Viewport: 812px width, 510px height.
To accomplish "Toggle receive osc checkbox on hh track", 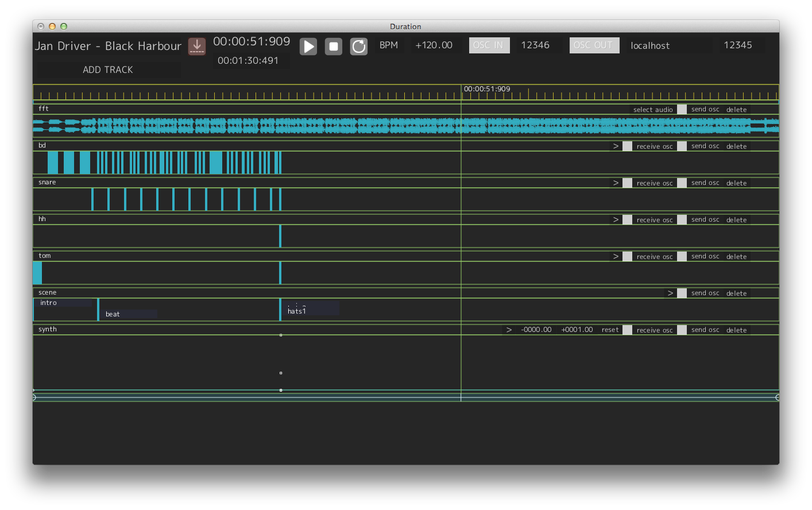I will click(628, 220).
